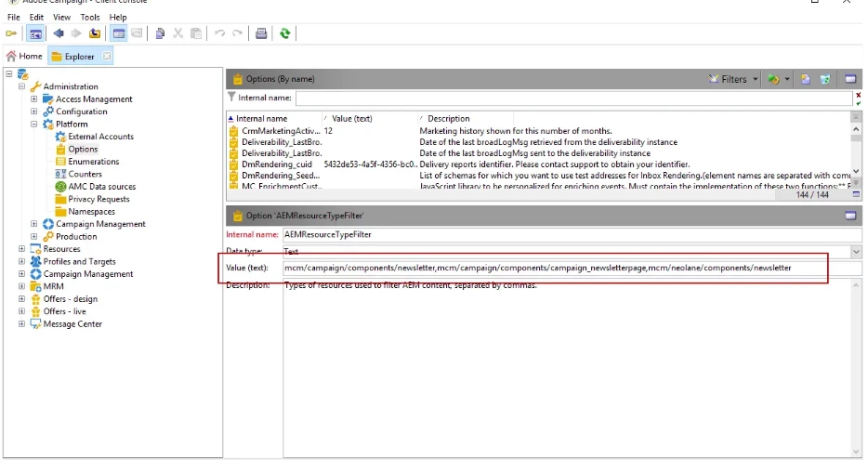Image resolution: width=868 pixels, height=460 pixels.
Task: Select Options folder in tree
Action: (x=83, y=149)
